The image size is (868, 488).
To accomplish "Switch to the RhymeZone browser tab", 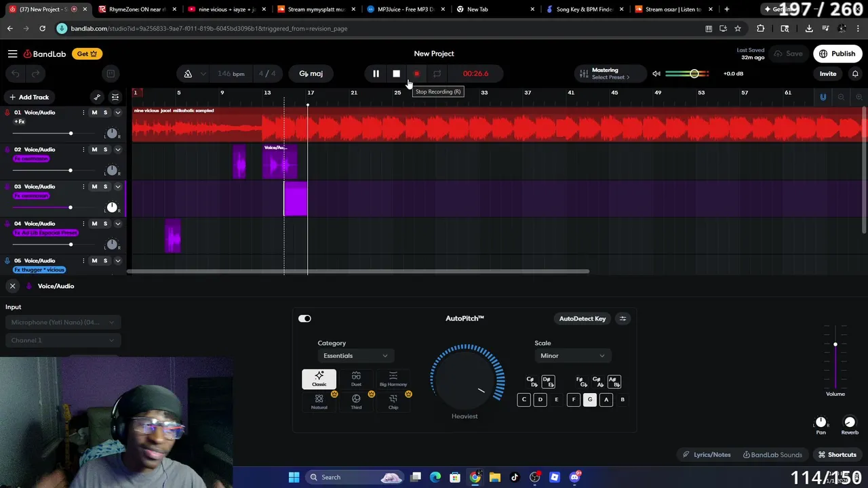I will tap(136, 9).
